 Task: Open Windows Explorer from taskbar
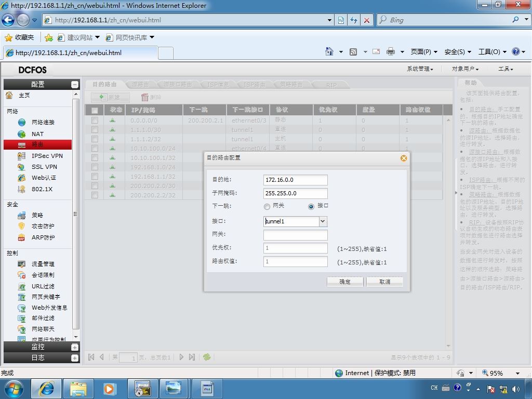tap(78, 389)
